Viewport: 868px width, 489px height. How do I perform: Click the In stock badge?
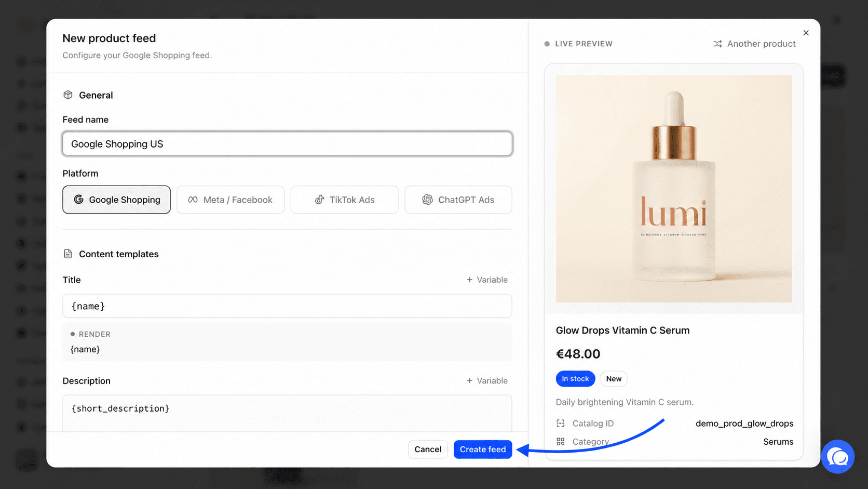click(575, 379)
